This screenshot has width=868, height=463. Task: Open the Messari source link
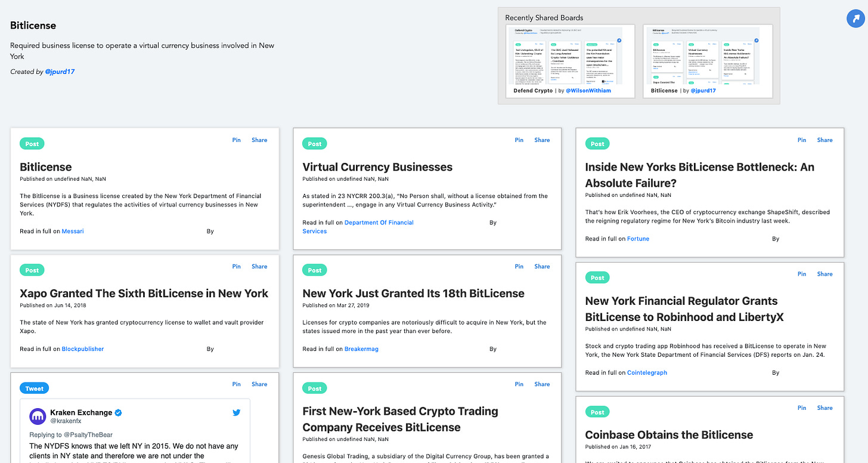[x=73, y=231]
